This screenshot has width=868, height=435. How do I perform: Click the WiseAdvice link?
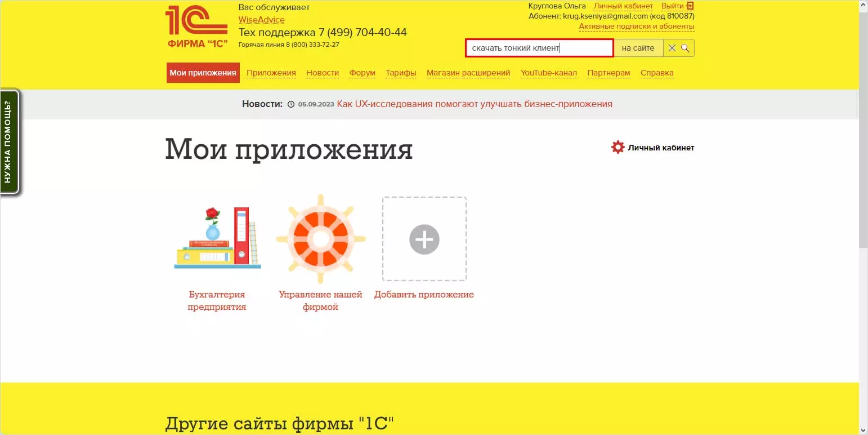pos(262,20)
